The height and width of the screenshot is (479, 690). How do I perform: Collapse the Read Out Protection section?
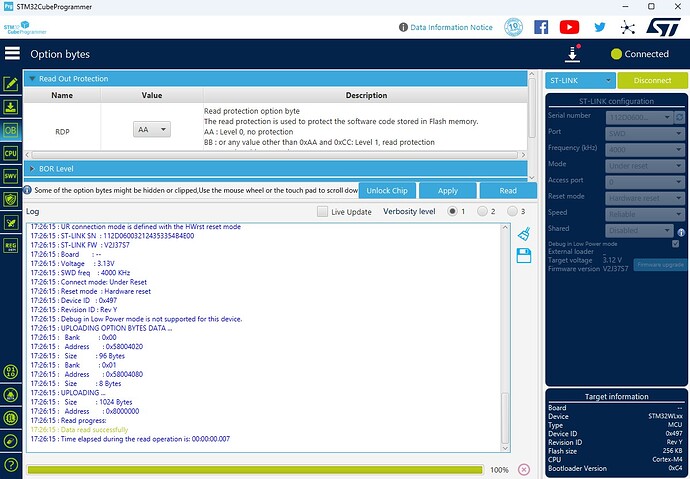pyautogui.click(x=32, y=79)
